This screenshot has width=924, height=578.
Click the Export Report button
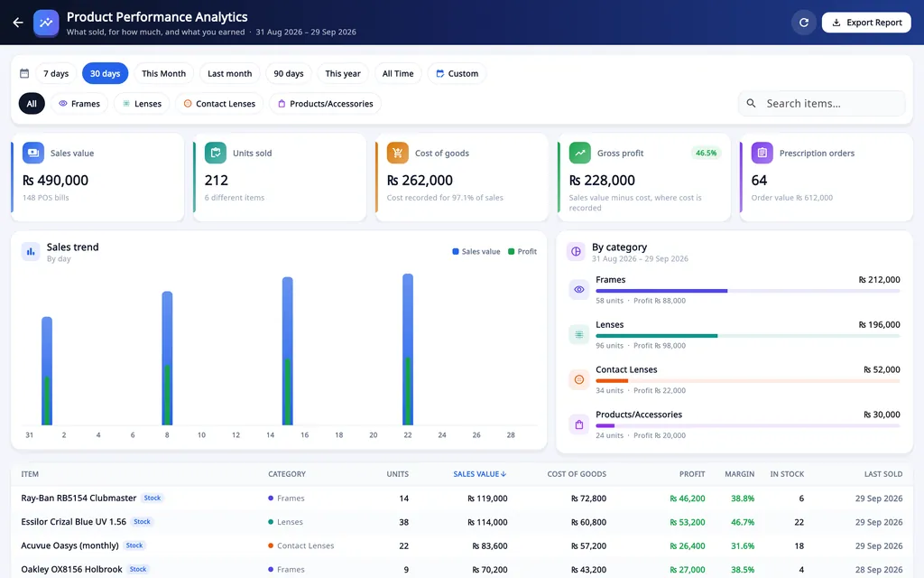tap(866, 23)
